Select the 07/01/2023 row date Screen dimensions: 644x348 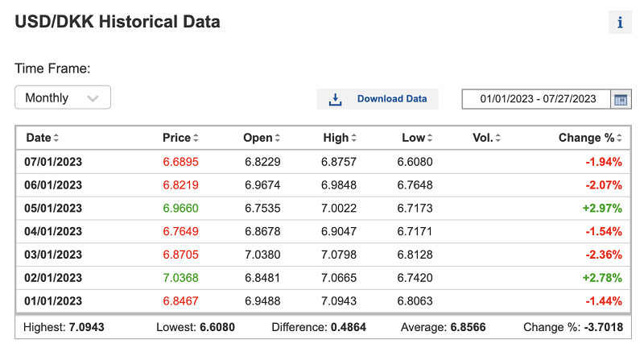tap(54, 162)
